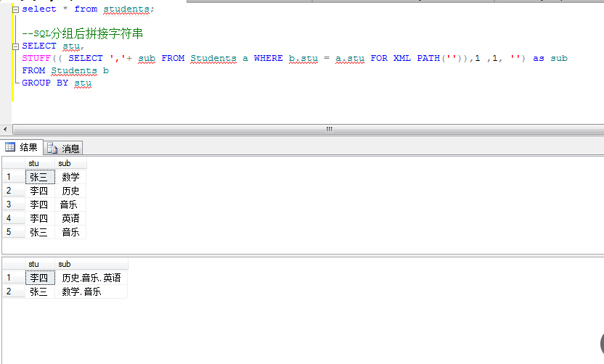Select cell 数学 in the first result grid

(x=70, y=177)
